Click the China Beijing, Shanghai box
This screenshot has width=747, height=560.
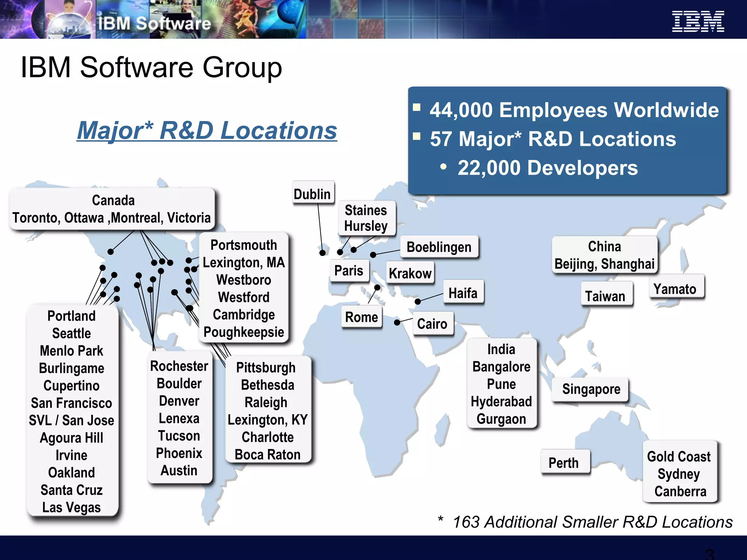tap(604, 255)
